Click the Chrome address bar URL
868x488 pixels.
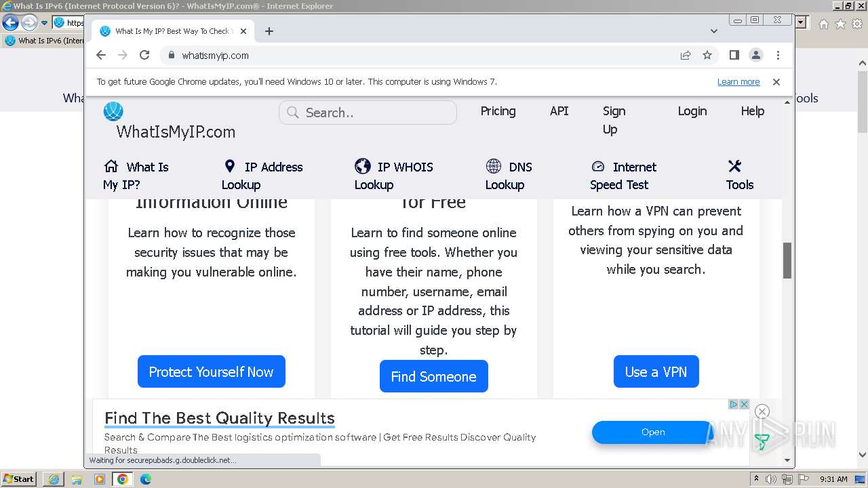[216, 56]
